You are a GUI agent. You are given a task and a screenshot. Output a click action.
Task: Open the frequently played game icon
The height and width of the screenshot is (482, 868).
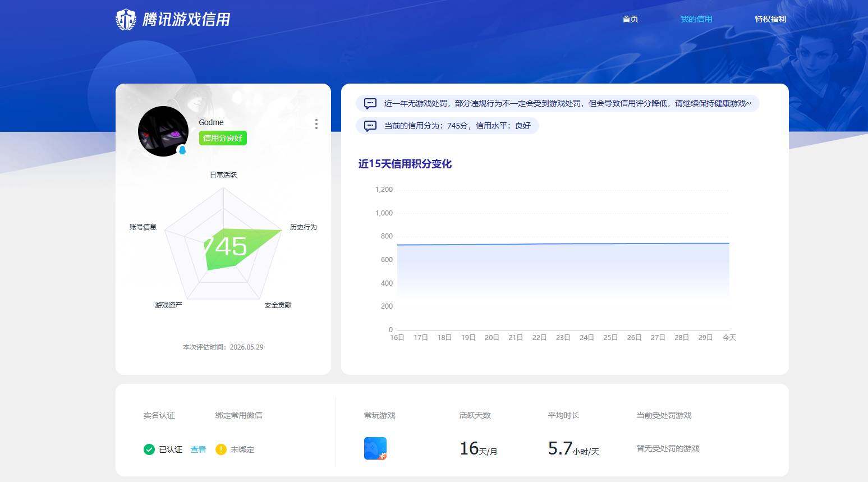[375, 448]
